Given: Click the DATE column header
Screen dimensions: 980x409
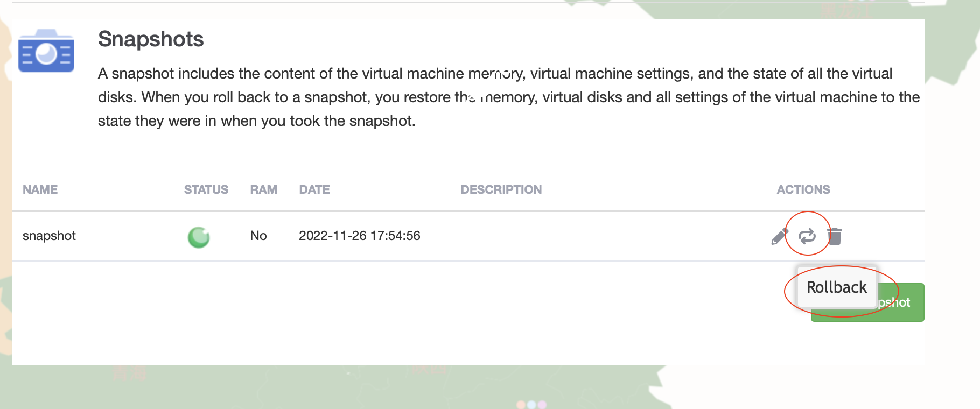Looking at the screenshot, I should click(314, 189).
